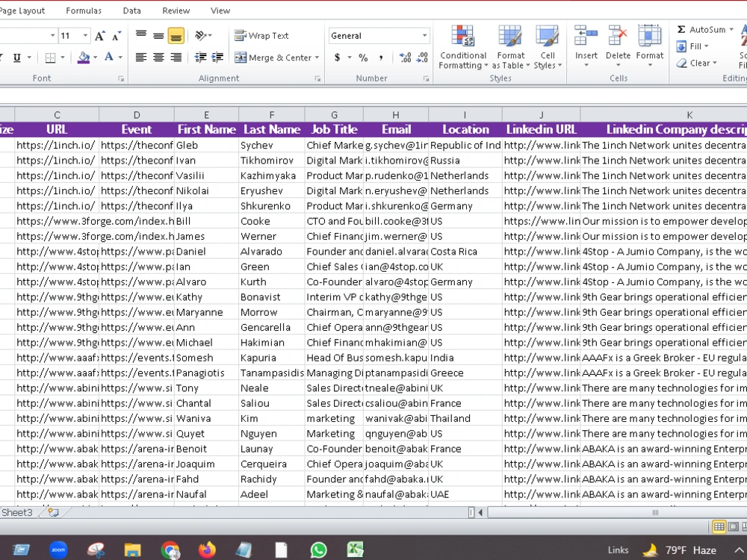
Task: Open Format as Table gallery
Action: tap(510, 46)
